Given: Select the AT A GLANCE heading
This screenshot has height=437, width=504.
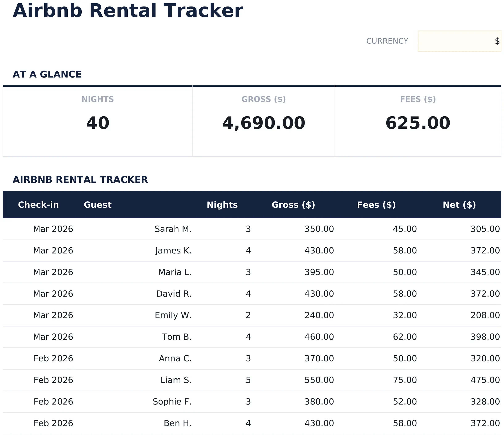Looking at the screenshot, I should click(47, 74).
